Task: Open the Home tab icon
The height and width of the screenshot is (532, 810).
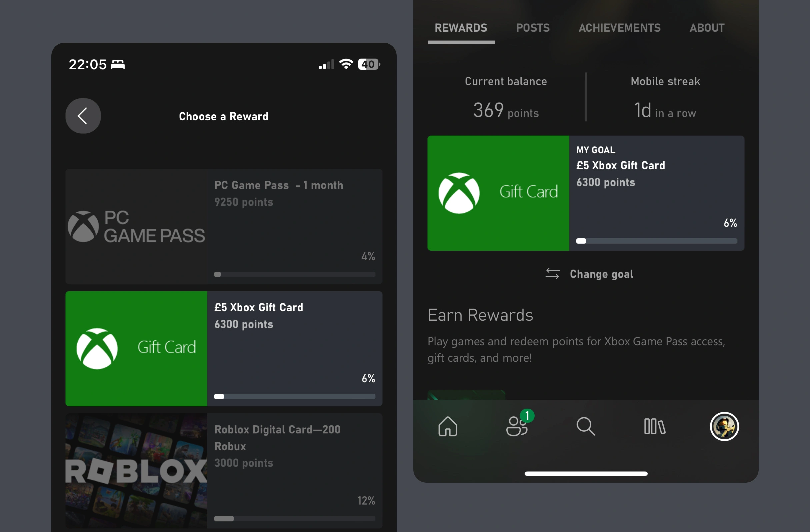Action: [448, 426]
